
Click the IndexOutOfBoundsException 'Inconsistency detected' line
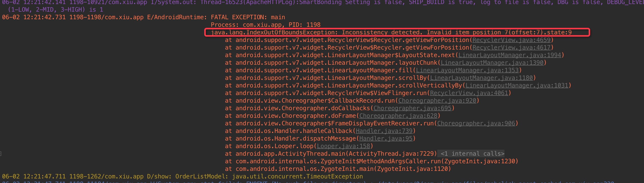click(x=391, y=32)
